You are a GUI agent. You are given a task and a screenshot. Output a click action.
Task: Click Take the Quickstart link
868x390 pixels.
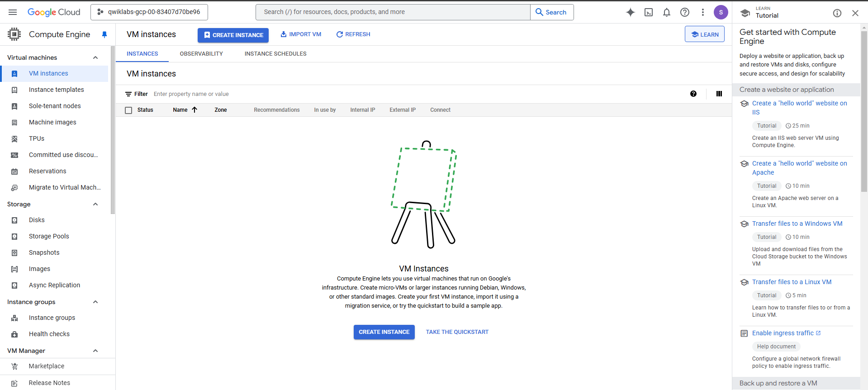pos(457,332)
